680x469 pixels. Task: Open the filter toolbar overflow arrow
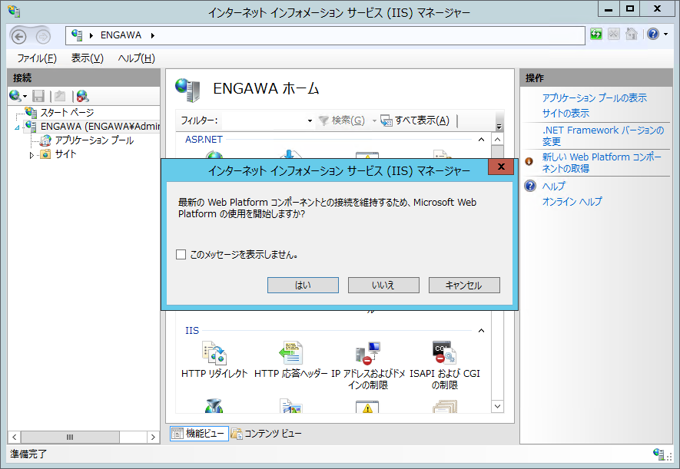point(499,126)
